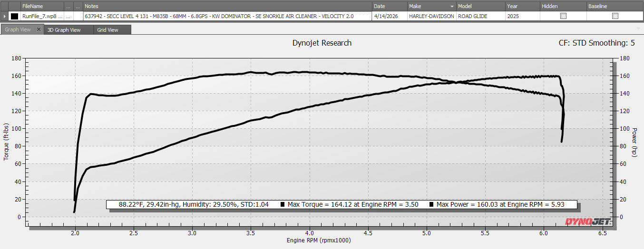Click the black square marker beside Max Power

click(431, 205)
